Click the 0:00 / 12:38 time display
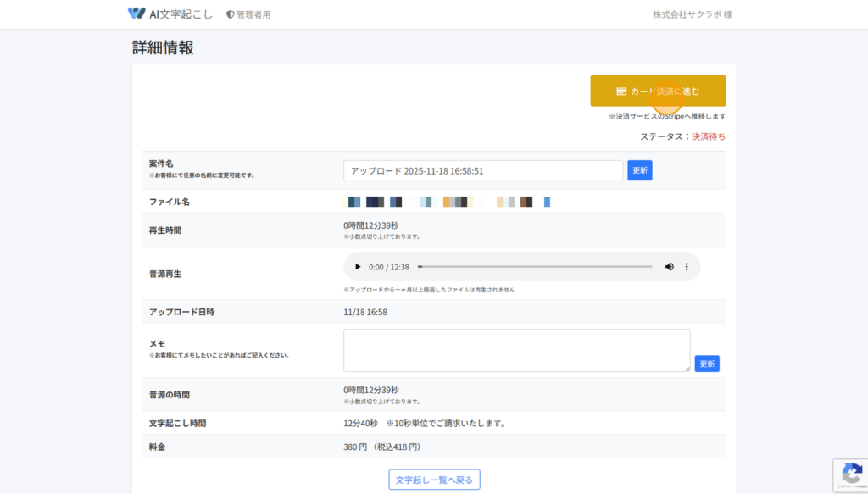Screen dimensions: 868x494 pos(389,267)
